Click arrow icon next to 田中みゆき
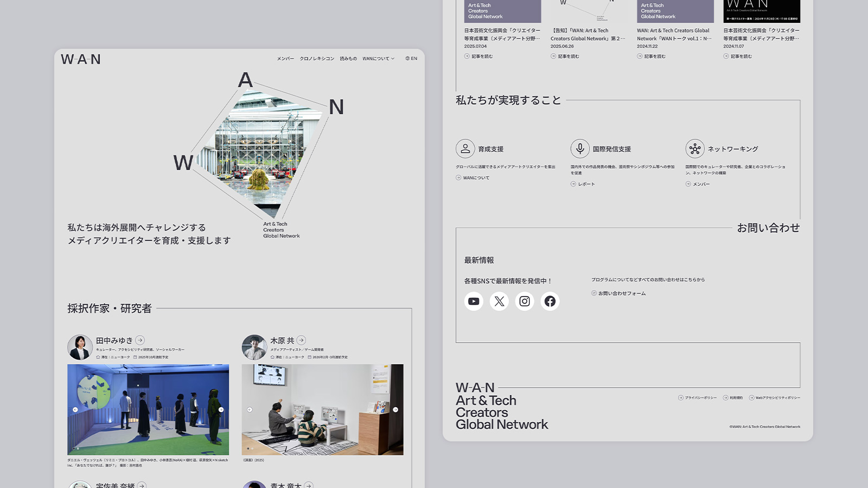 click(140, 341)
